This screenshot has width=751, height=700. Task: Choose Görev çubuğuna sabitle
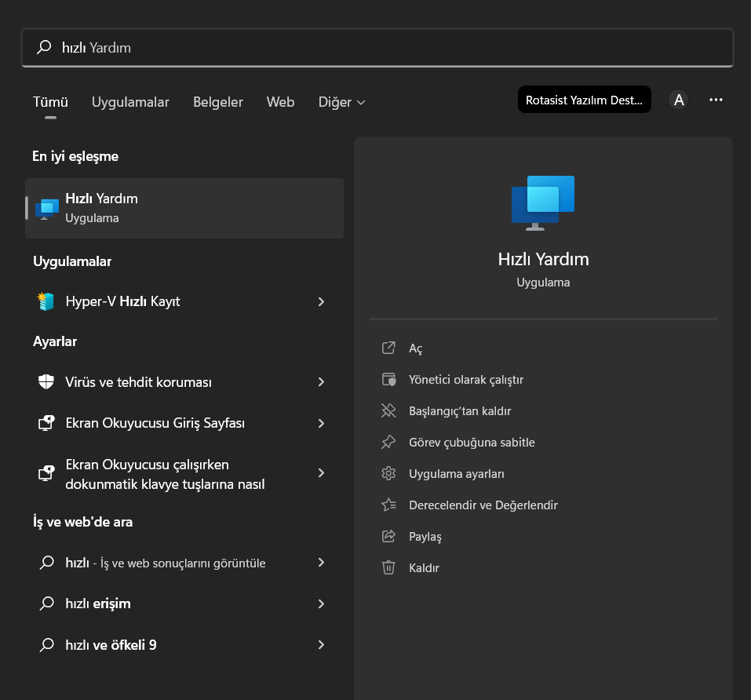click(x=543, y=443)
